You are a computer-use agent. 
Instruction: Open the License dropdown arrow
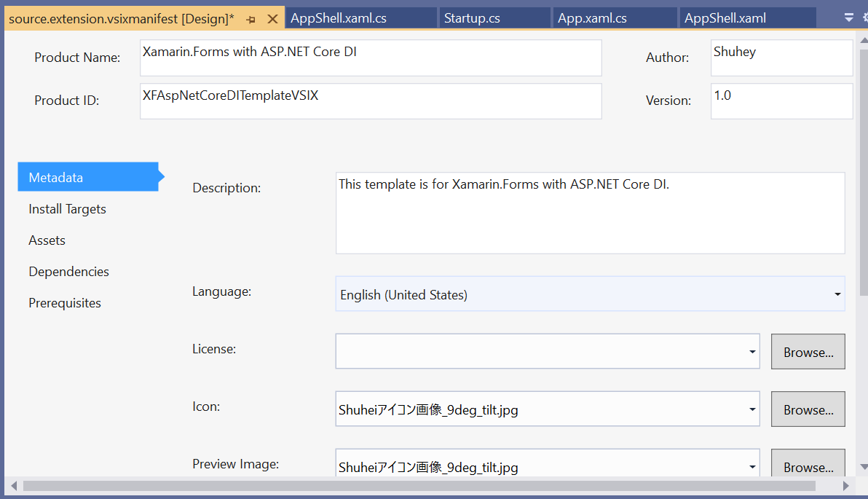(752, 352)
